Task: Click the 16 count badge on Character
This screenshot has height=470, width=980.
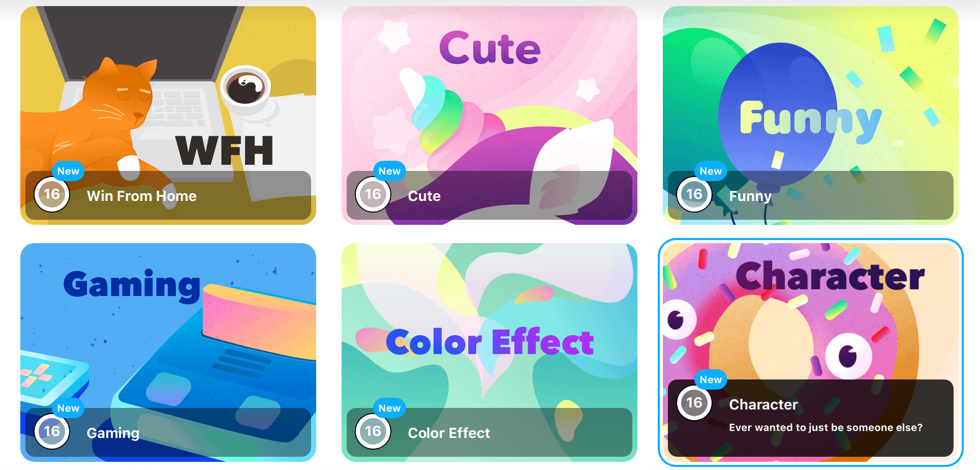Action: click(x=694, y=403)
